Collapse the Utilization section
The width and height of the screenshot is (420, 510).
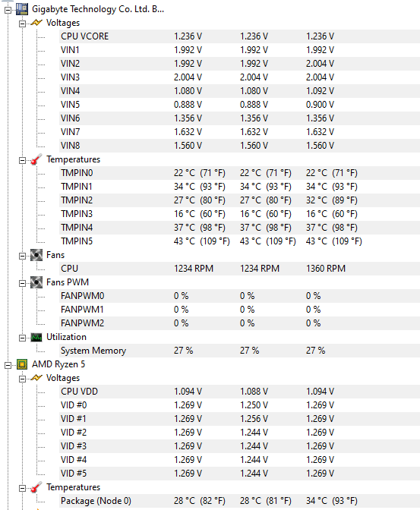point(22,338)
